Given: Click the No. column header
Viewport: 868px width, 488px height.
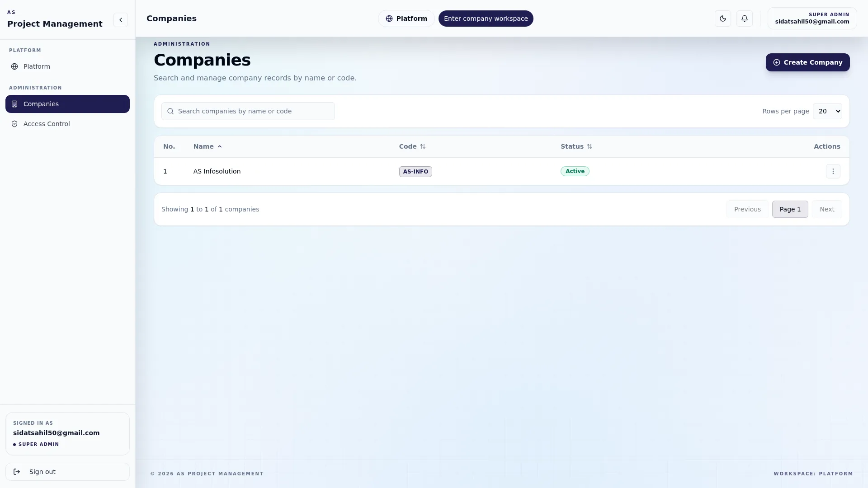Looking at the screenshot, I should (x=169, y=146).
